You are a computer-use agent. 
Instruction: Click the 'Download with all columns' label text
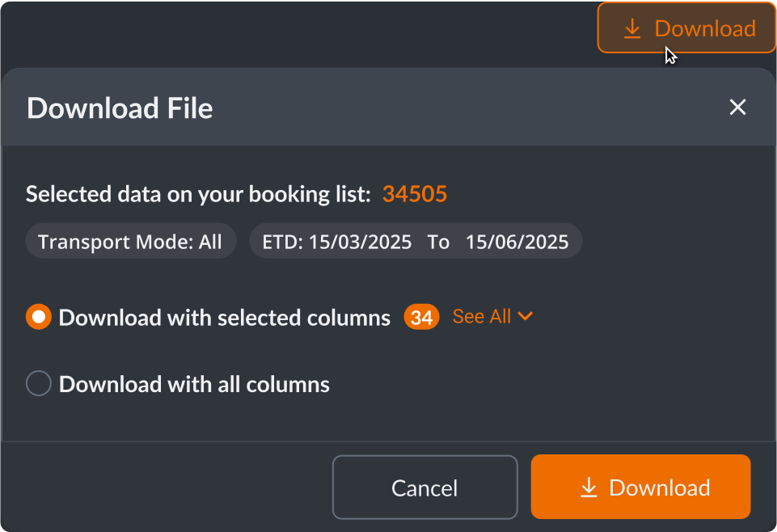point(194,384)
